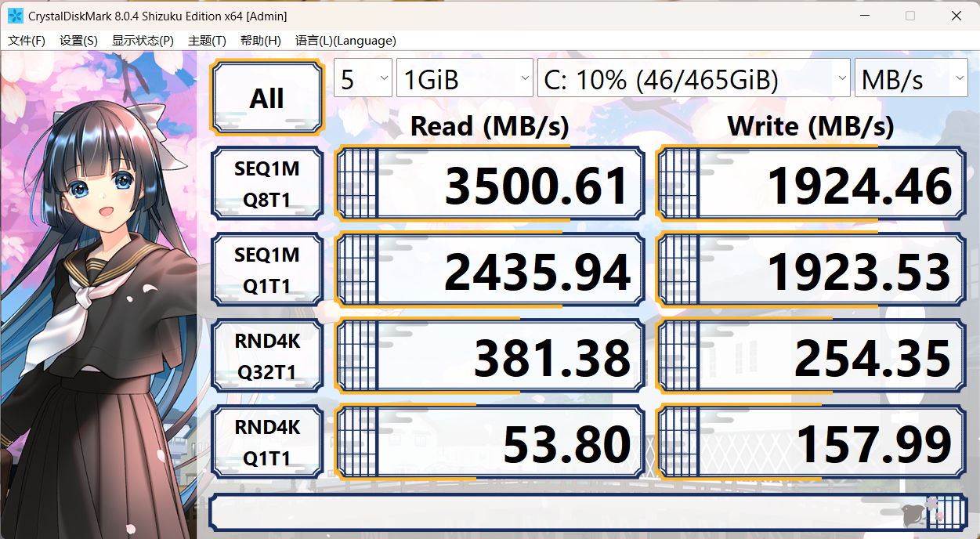Run all benchmarks with All button
Screen dimensions: 980x539
tap(266, 99)
